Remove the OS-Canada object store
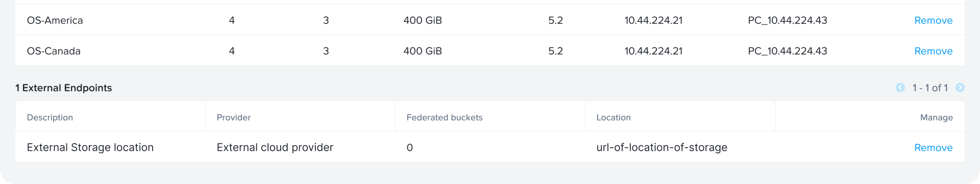Screen dimensions: 980x184 (x=933, y=51)
